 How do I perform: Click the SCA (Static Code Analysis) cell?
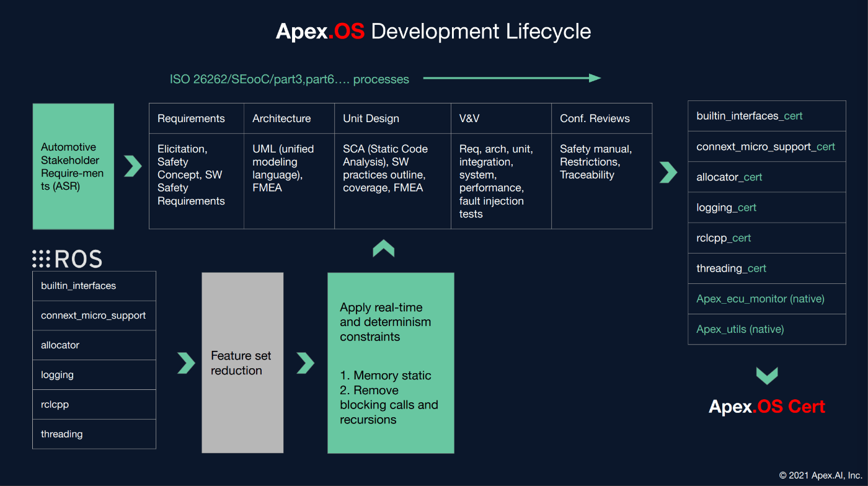click(x=393, y=181)
